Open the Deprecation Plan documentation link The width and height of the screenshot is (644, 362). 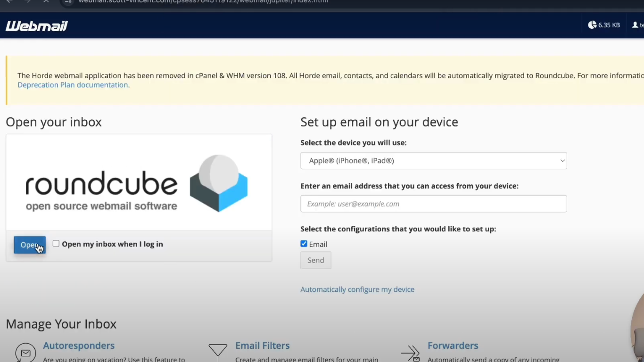pyautogui.click(x=73, y=85)
